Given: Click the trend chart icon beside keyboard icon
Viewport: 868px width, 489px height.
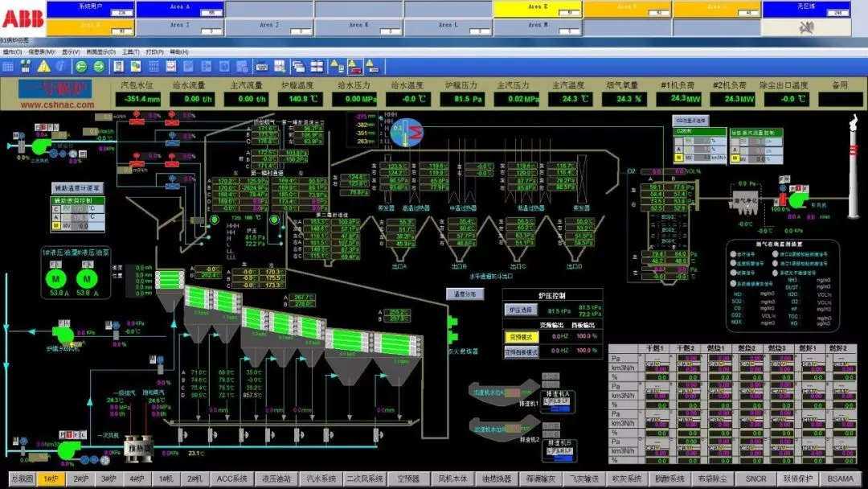Looking at the screenshot, I should point(280,67).
